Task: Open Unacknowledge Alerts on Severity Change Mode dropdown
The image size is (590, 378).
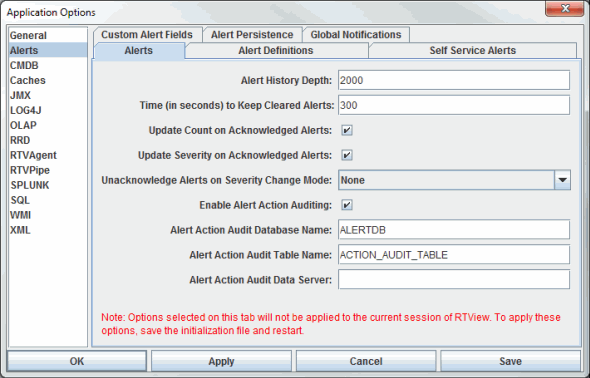Action: (454, 180)
